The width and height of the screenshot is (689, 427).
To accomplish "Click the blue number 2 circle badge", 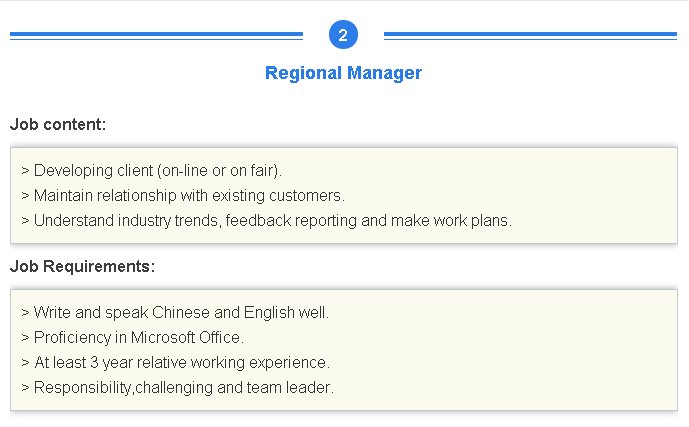I will tap(343, 35).
